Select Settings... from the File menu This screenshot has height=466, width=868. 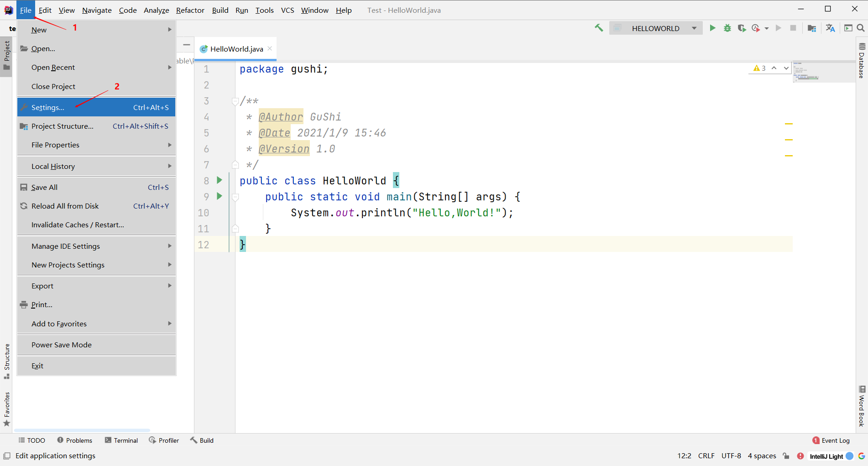tap(96, 108)
